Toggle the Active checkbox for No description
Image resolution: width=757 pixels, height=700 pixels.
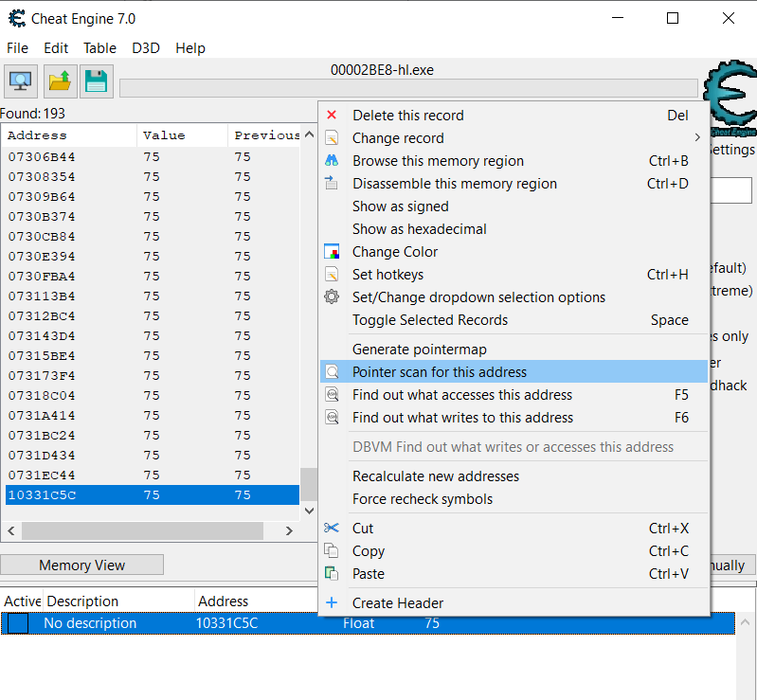pyautogui.click(x=18, y=622)
